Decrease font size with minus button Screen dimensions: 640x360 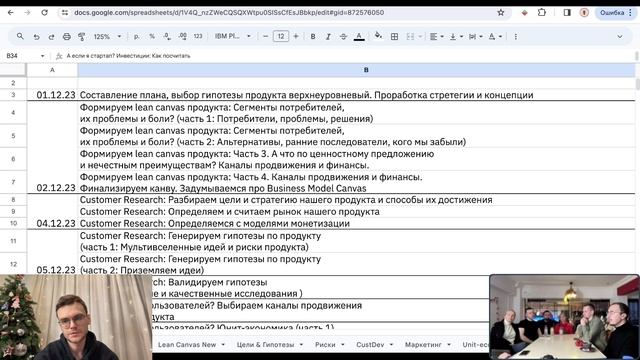coord(265,36)
